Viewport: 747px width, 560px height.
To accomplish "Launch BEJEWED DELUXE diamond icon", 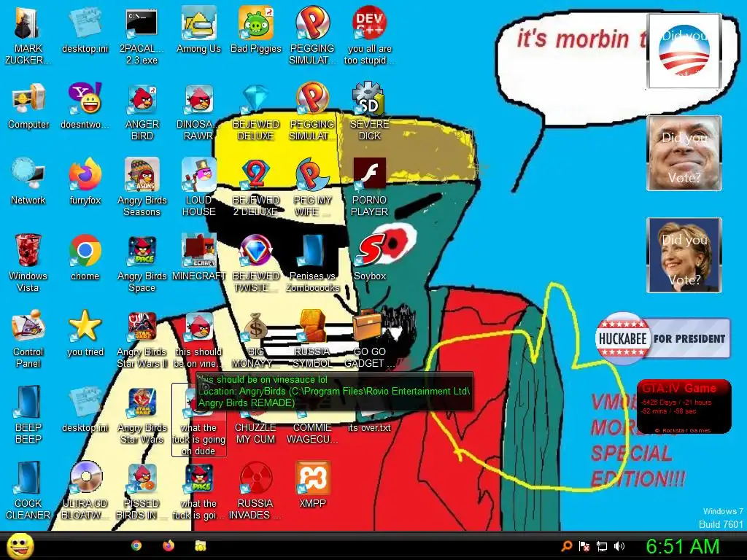I will click(x=256, y=112).
